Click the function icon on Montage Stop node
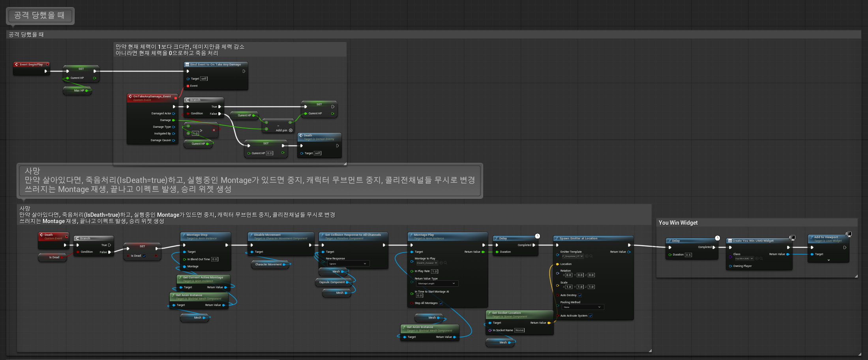The image size is (868, 360). 184,235
